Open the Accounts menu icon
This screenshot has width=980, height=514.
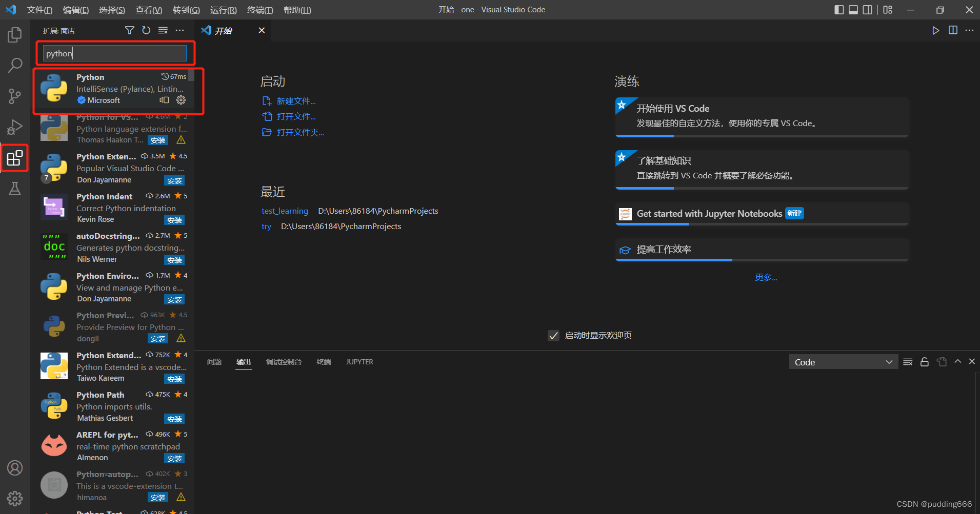15,468
